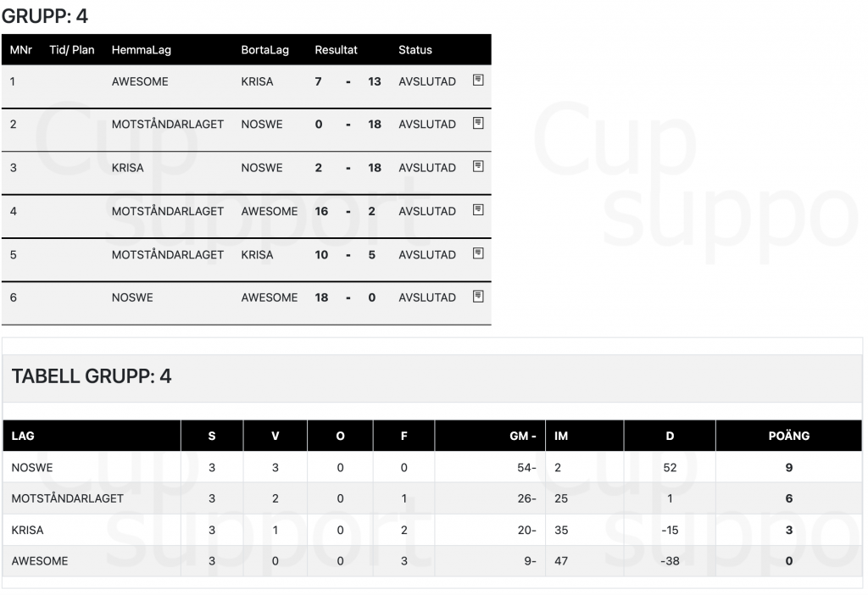Open match report icon for match 1

point(478,81)
